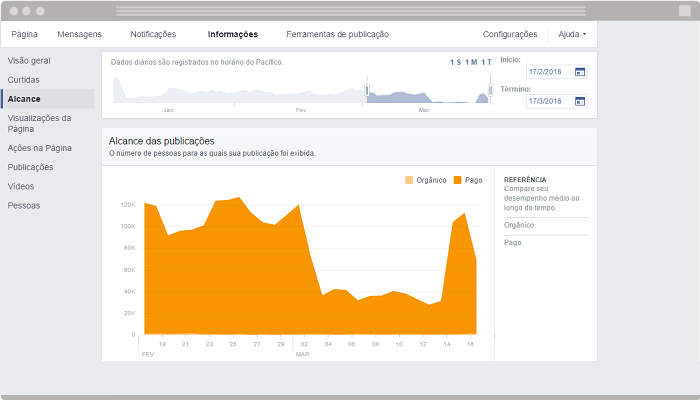Open Configurações in the top bar

(510, 34)
